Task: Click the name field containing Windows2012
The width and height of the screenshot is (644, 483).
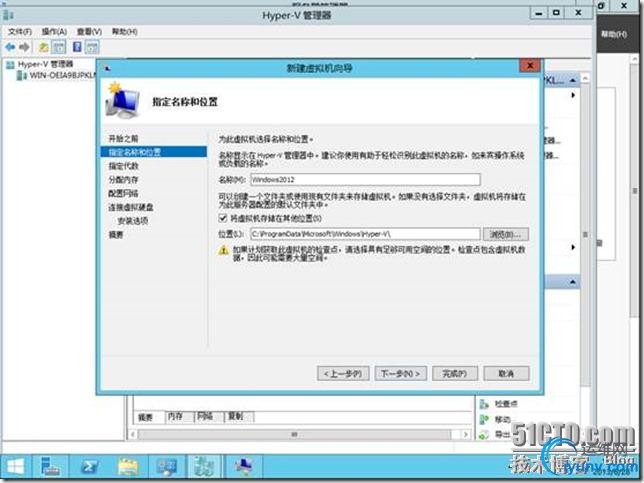Action: coord(365,179)
